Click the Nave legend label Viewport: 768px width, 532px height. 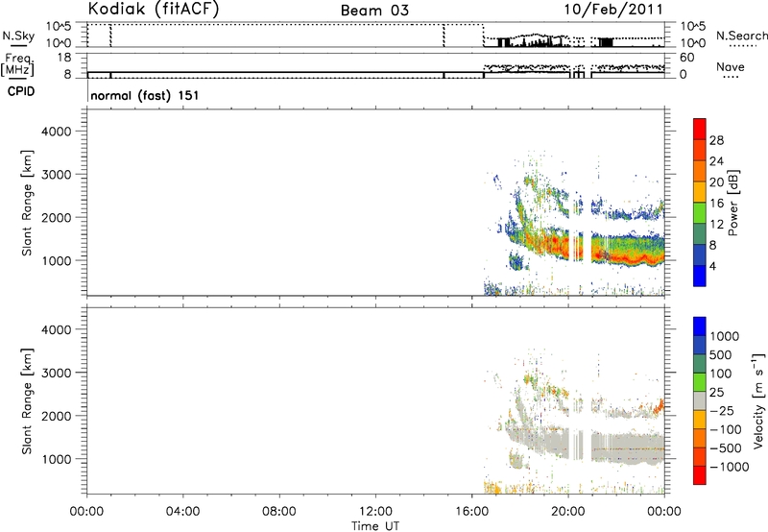click(x=731, y=67)
